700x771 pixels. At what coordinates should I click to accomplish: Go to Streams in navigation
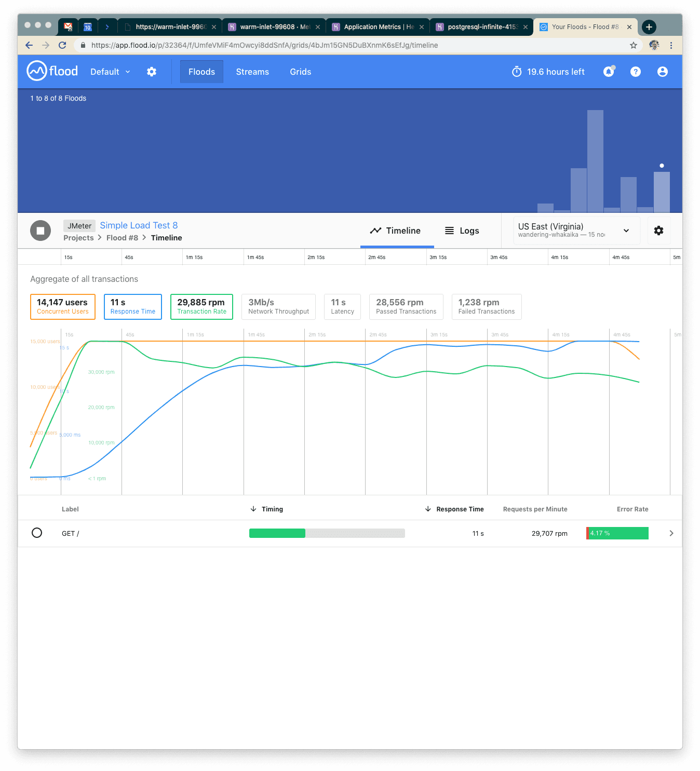pos(252,72)
